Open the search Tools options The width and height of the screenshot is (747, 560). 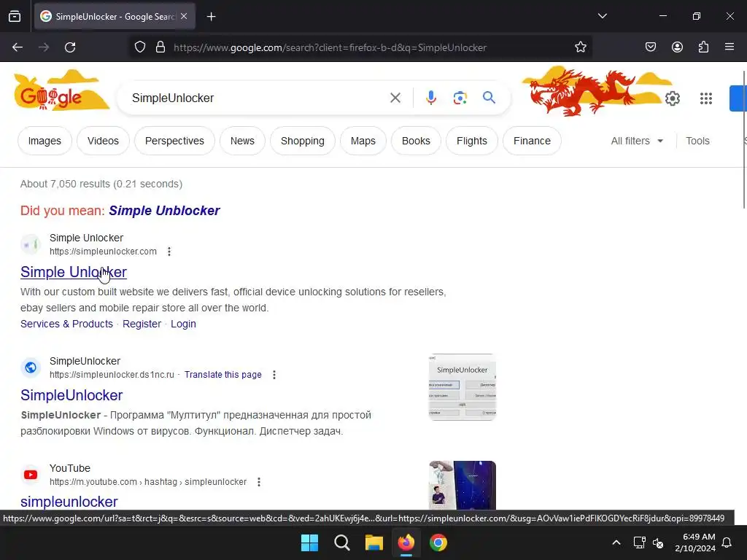[697, 141]
